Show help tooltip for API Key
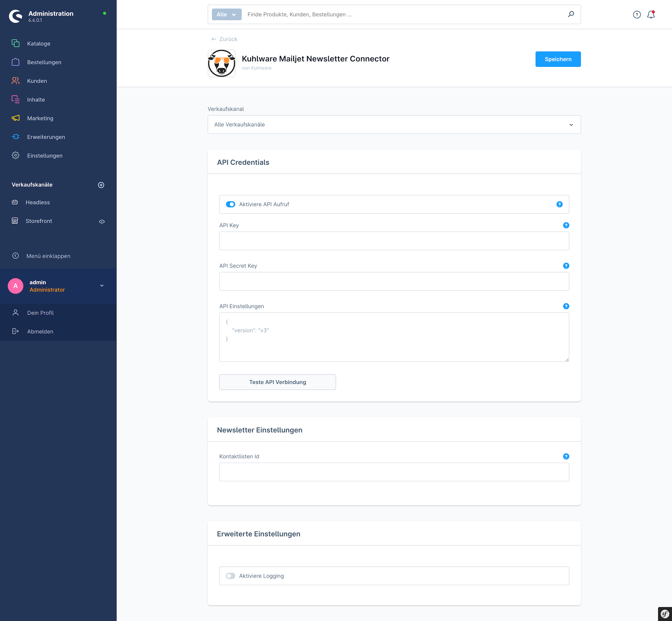 566,225
